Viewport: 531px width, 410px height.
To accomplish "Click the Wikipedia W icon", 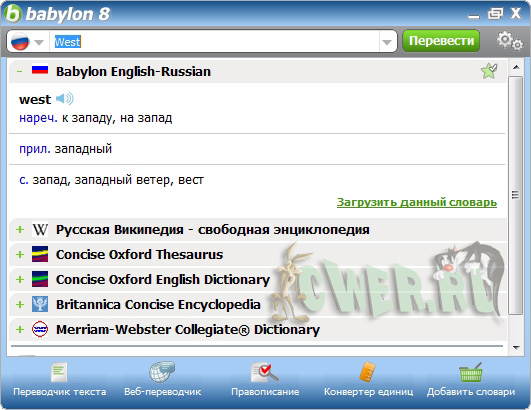I will click(x=40, y=230).
